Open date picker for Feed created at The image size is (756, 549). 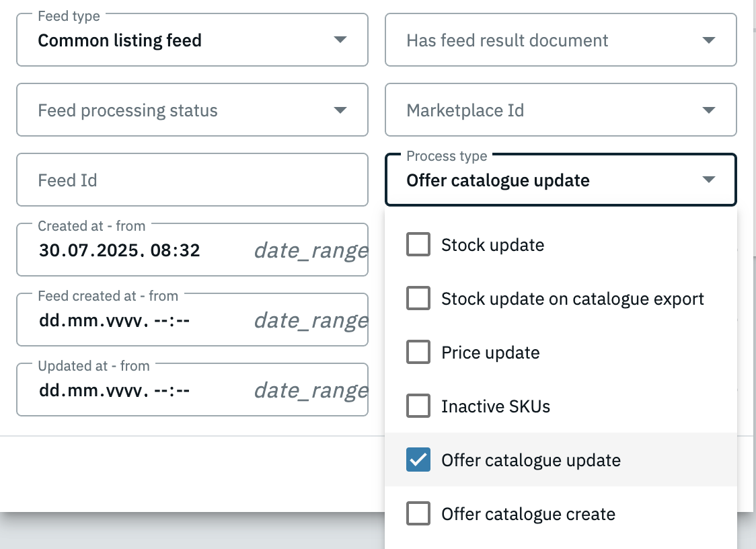(x=311, y=321)
